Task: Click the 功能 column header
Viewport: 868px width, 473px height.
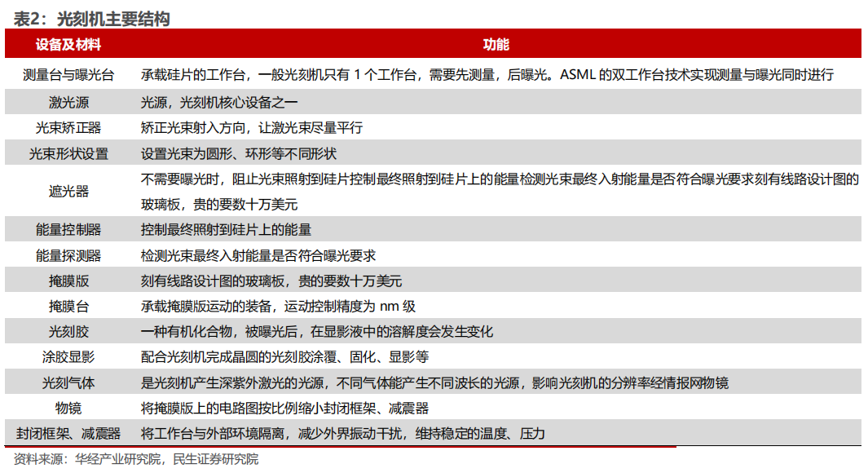Action: click(x=496, y=45)
